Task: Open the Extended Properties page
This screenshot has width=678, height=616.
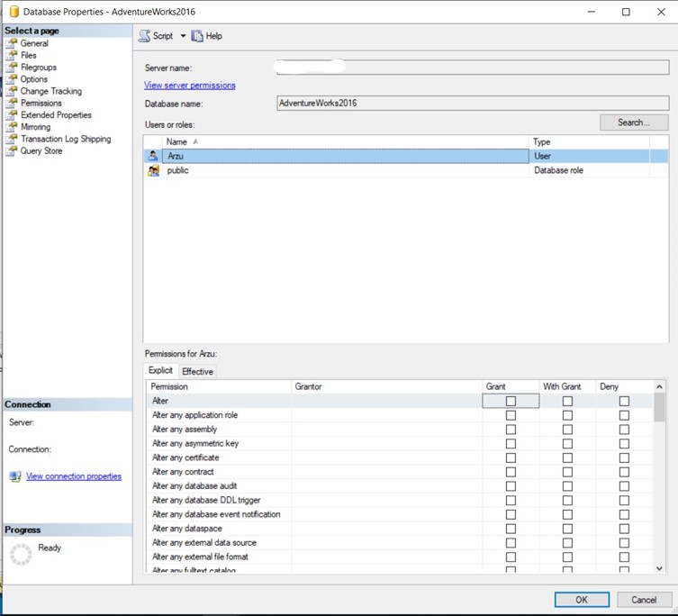Action: click(56, 115)
